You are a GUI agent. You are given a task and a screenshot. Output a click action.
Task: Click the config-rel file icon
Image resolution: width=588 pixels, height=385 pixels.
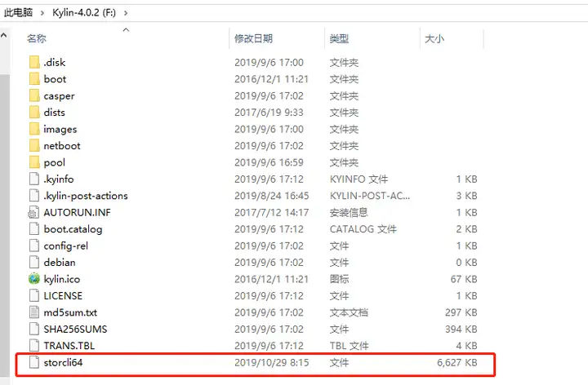(x=34, y=246)
